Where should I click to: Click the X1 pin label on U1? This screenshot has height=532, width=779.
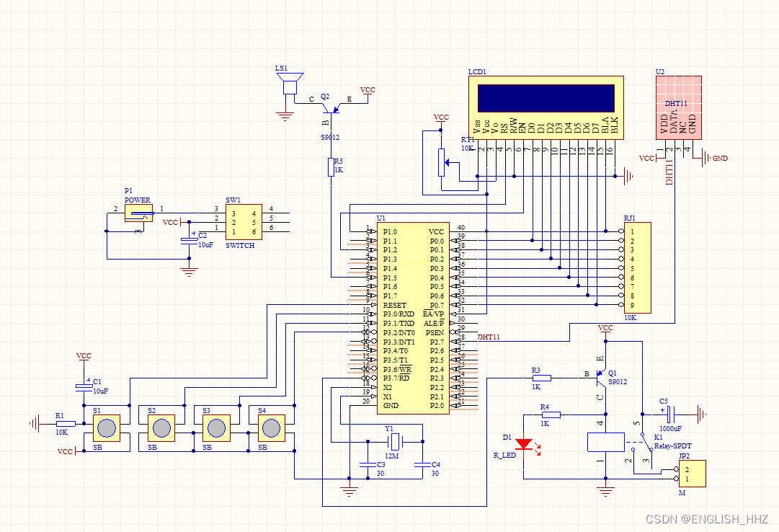coord(388,396)
